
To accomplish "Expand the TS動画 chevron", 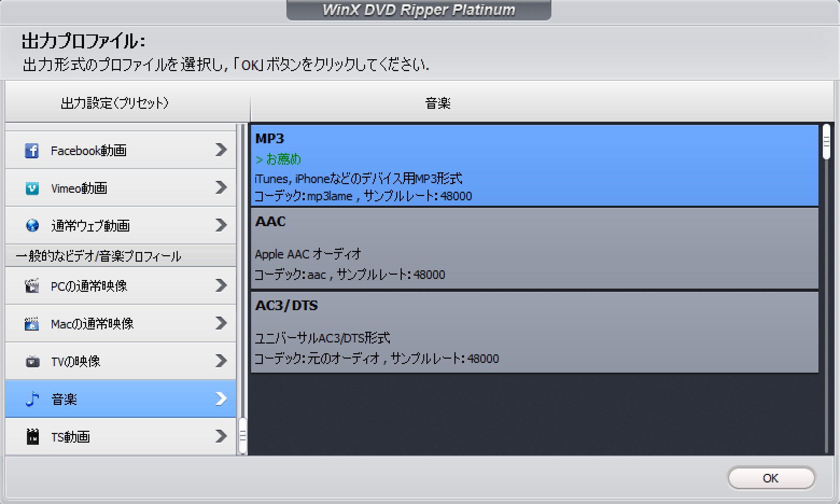I will [x=221, y=436].
